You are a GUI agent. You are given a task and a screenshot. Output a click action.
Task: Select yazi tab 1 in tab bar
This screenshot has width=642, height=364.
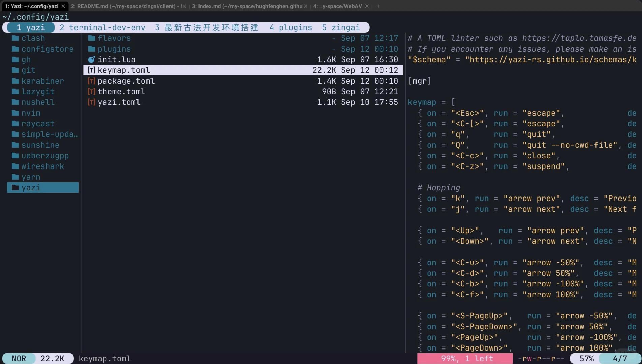point(31,27)
